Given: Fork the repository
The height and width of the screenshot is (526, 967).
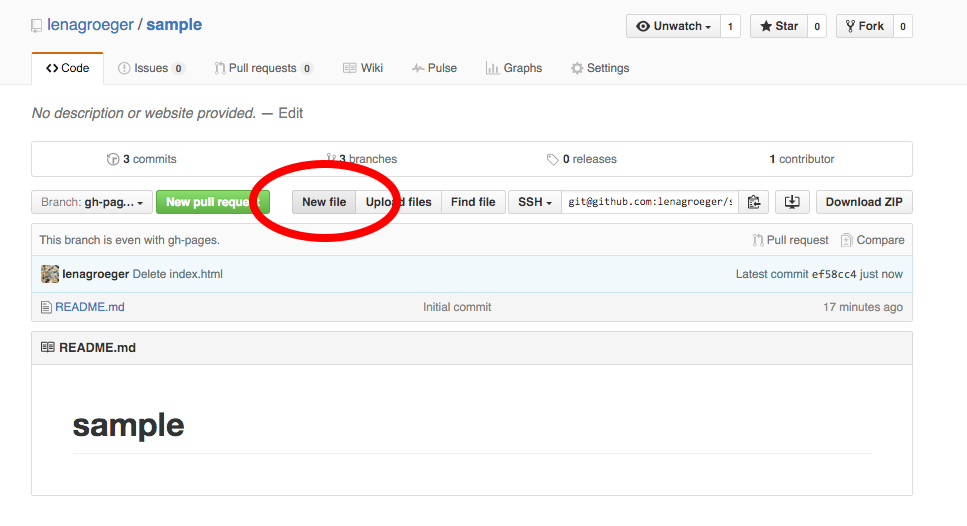Looking at the screenshot, I should click(865, 26).
